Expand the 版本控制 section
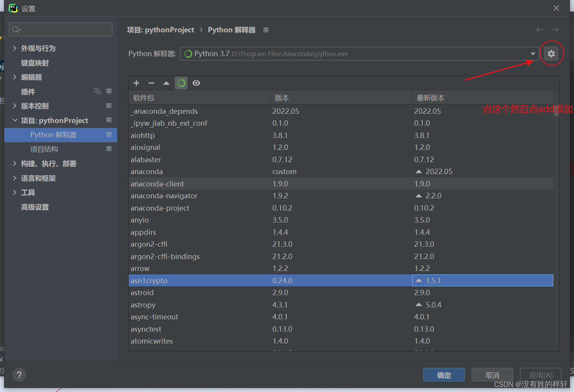This screenshot has height=392, width=574. [x=15, y=106]
